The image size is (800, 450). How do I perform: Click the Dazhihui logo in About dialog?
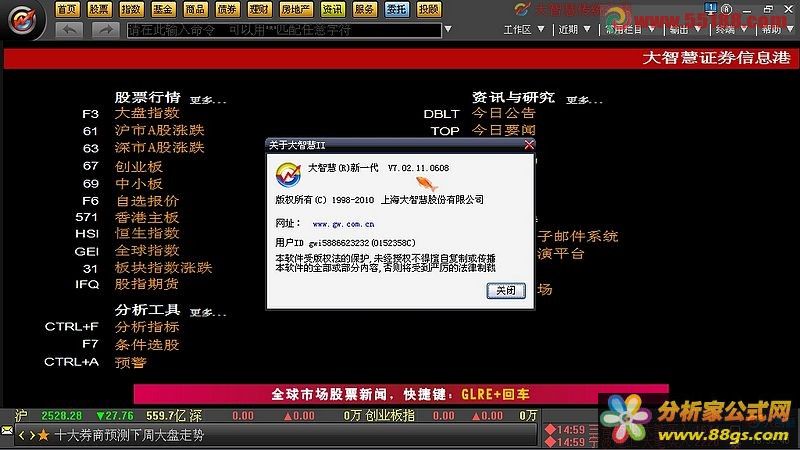(x=288, y=175)
